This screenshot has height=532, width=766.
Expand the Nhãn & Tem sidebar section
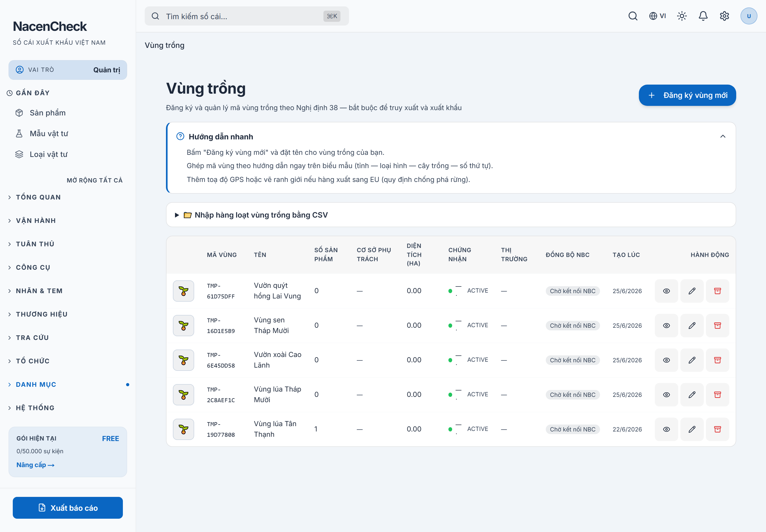(x=68, y=291)
